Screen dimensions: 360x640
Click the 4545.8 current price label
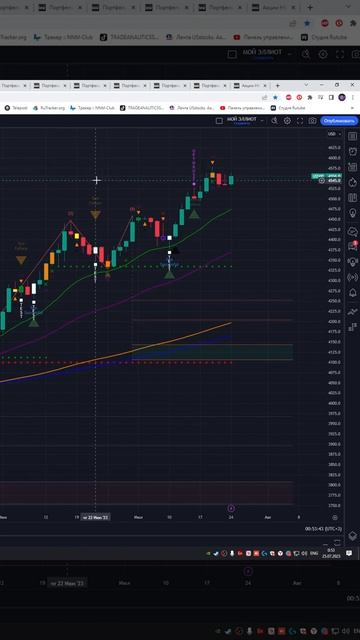click(334, 180)
